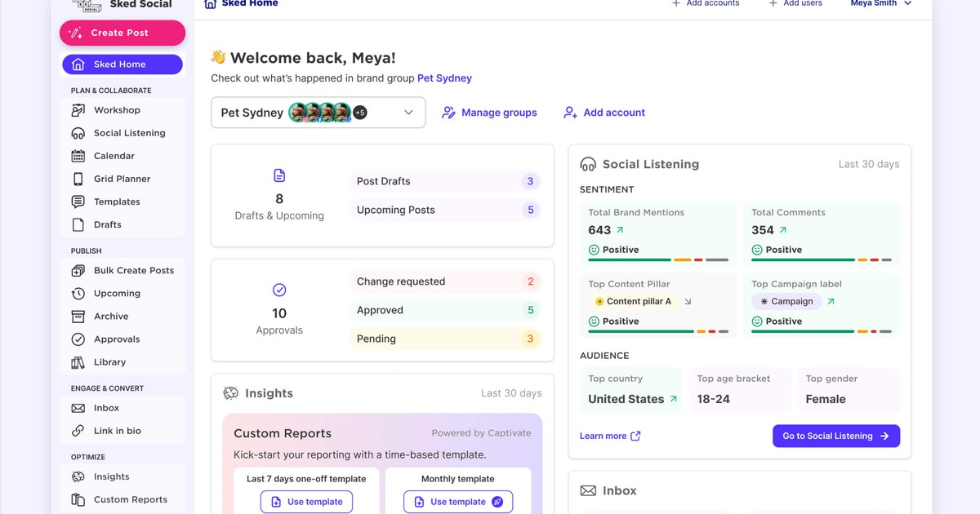This screenshot has width=980, height=514.
Task: Open Meya Smith user menu chevron
Action: point(907,3)
